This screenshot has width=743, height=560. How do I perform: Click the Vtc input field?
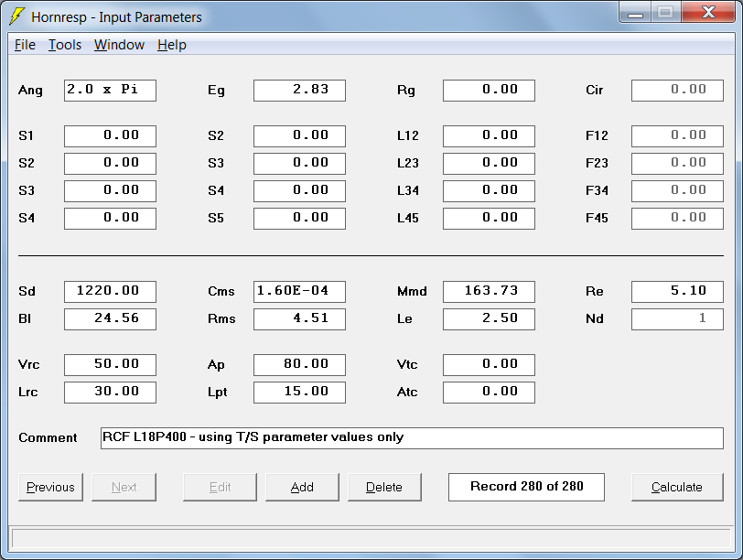[x=489, y=365]
